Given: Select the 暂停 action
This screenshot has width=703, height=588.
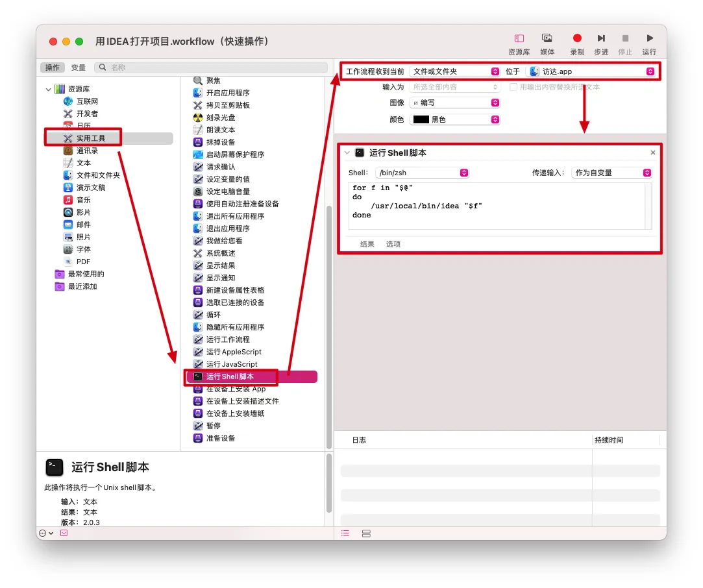Looking at the screenshot, I should 207,426.
